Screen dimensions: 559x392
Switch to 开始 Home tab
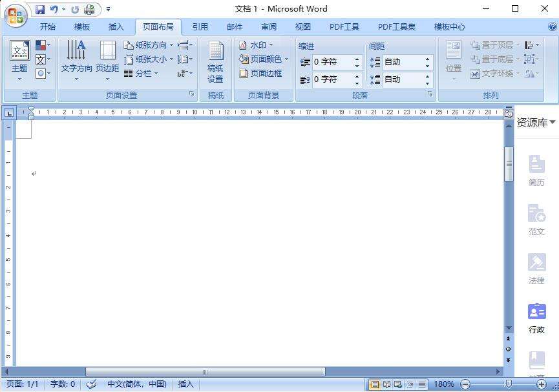pos(47,26)
